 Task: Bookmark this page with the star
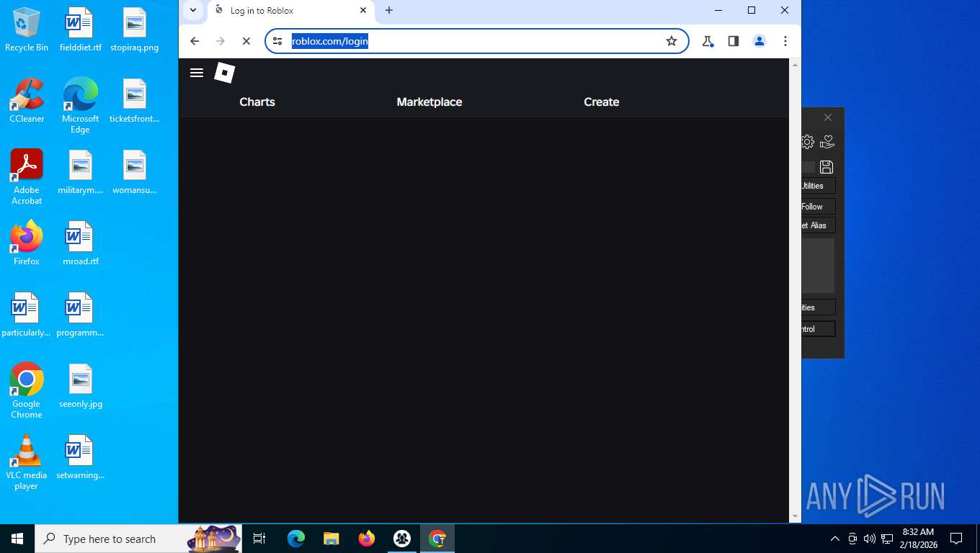tap(672, 41)
